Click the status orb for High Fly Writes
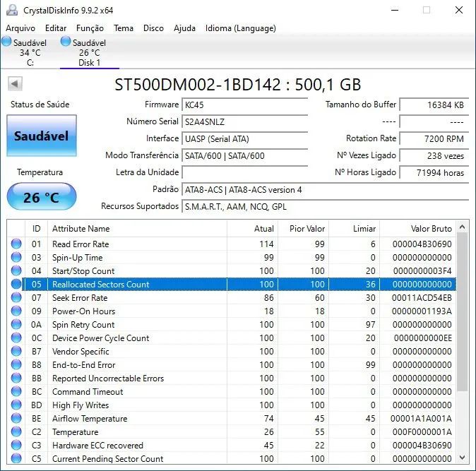 click(x=16, y=405)
